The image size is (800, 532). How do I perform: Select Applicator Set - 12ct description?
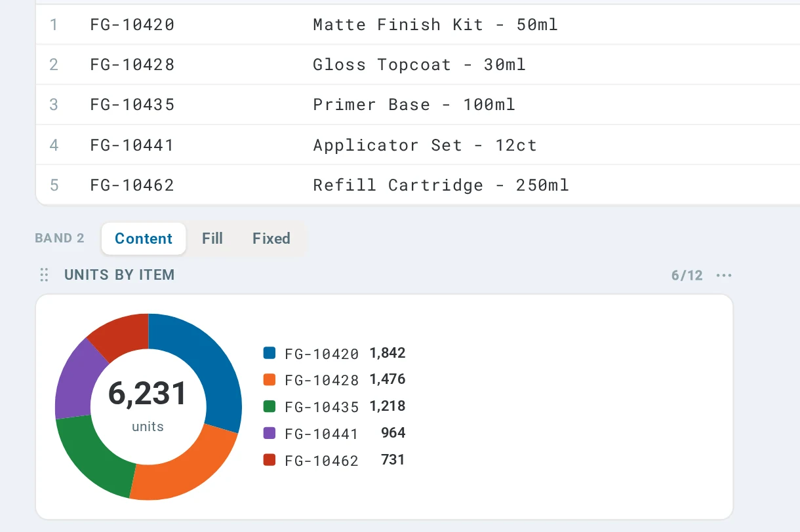(425, 145)
